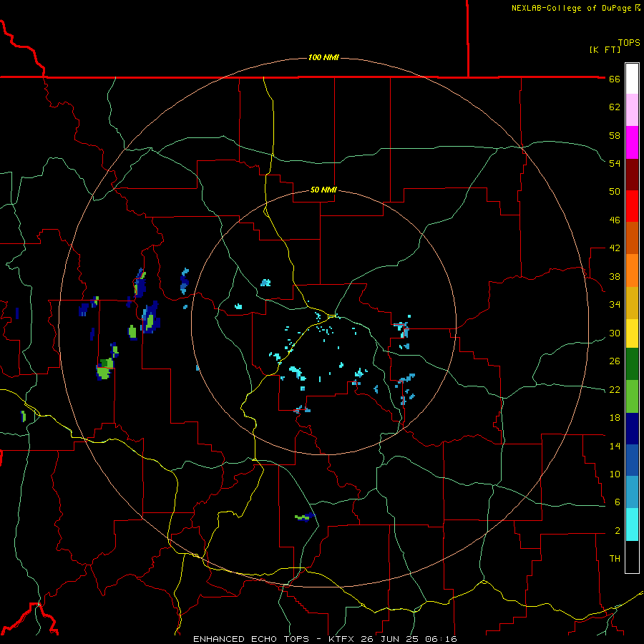Click the 42 legend value
The image size is (644, 644).
coord(615,248)
